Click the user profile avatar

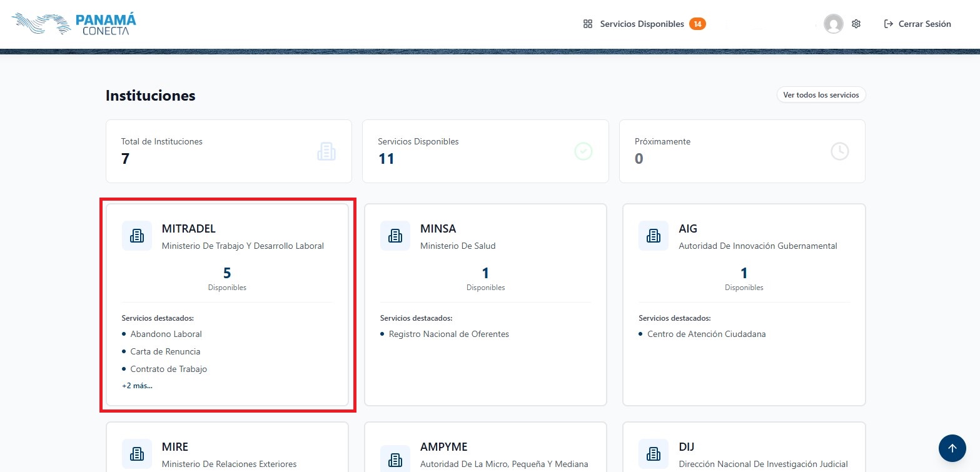[x=833, y=24]
